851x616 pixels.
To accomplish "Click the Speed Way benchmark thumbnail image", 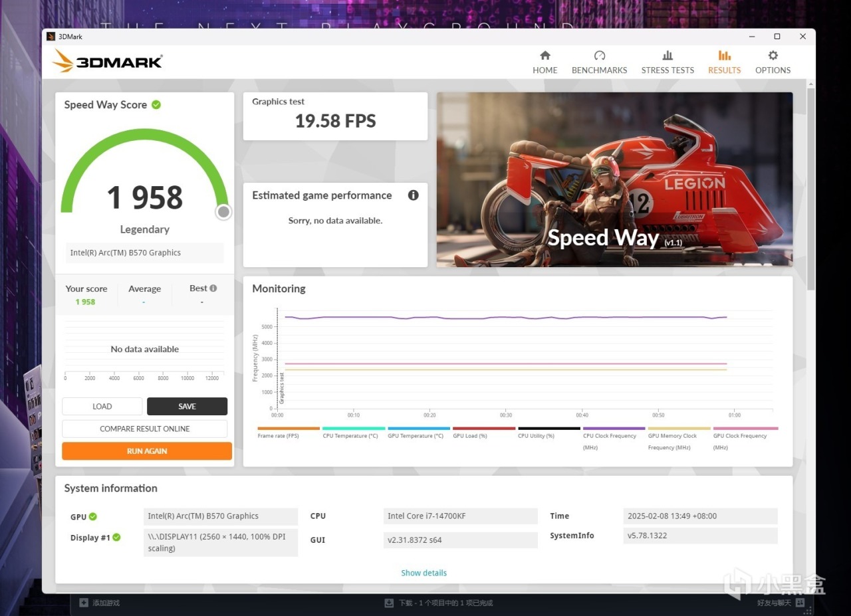I will [614, 179].
